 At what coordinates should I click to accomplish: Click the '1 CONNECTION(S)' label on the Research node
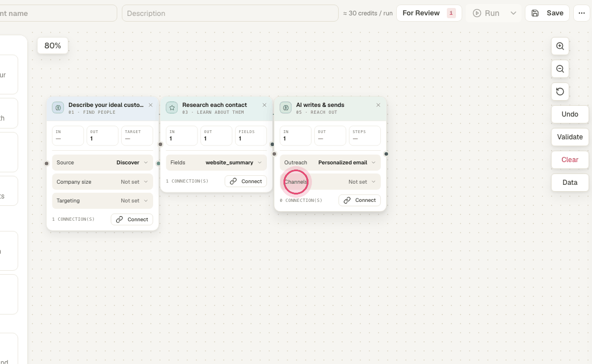pos(187,181)
